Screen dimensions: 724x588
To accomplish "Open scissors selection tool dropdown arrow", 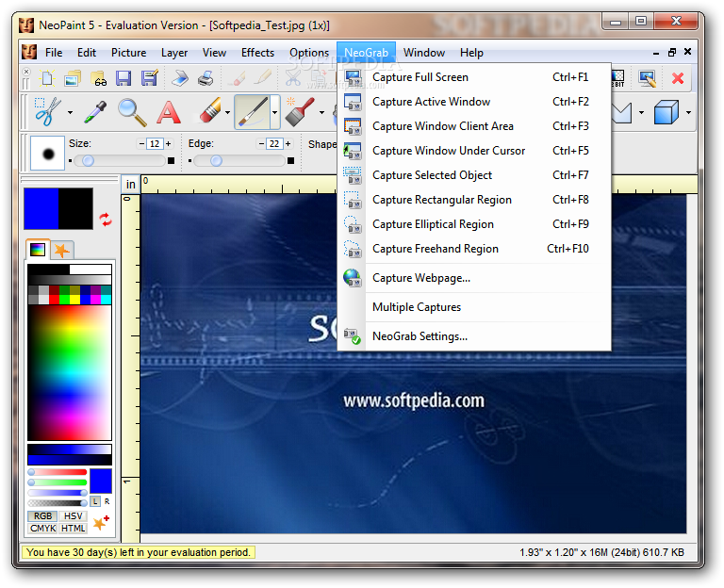I will tap(70, 112).
